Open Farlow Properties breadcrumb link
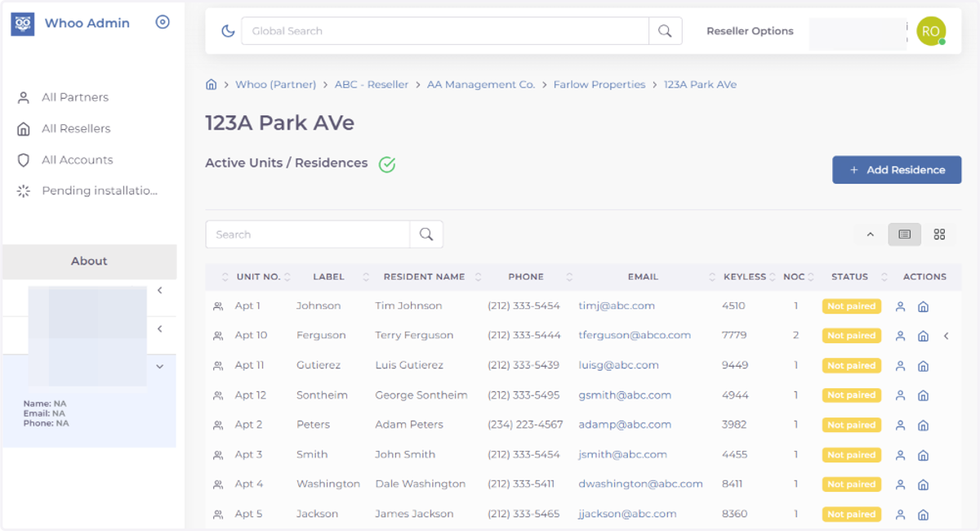The height and width of the screenshot is (531, 980). 599,84
